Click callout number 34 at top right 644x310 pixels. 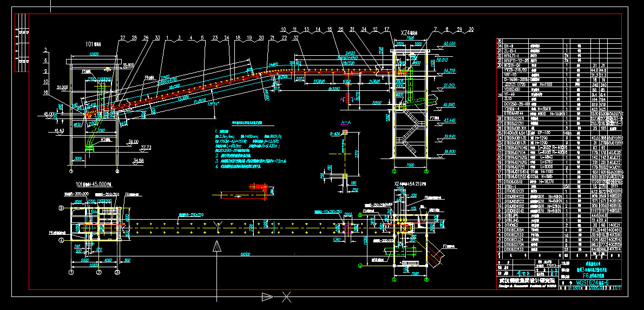pos(364,30)
